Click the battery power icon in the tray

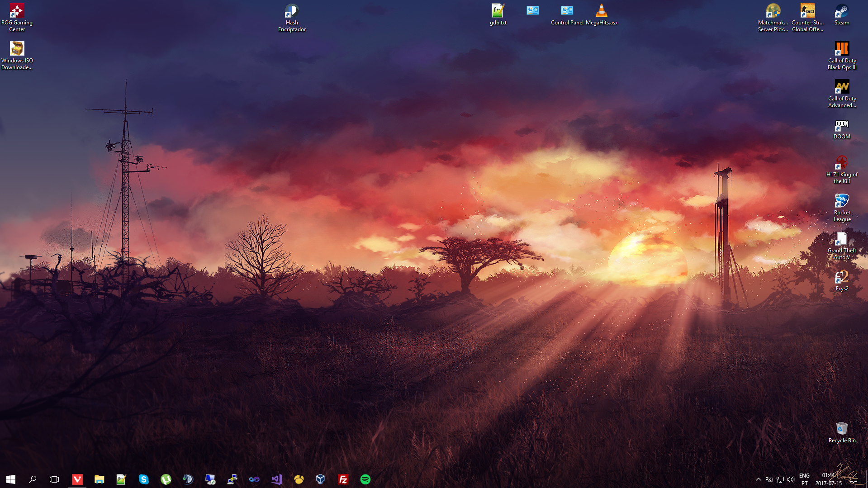click(x=769, y=479)
